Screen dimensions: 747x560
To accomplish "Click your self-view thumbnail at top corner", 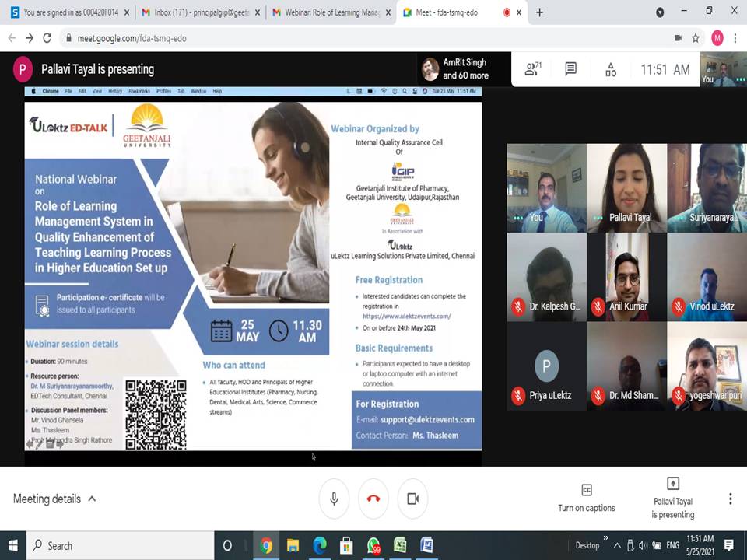I will point(723,69).
